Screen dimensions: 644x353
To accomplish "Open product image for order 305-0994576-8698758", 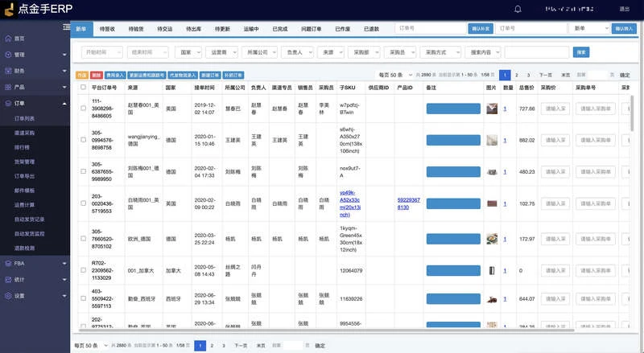I will 492,140.
